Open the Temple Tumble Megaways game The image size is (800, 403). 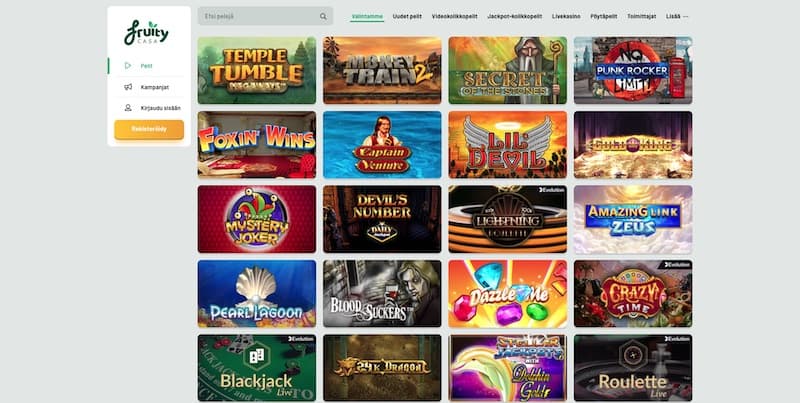coord(257,70)
